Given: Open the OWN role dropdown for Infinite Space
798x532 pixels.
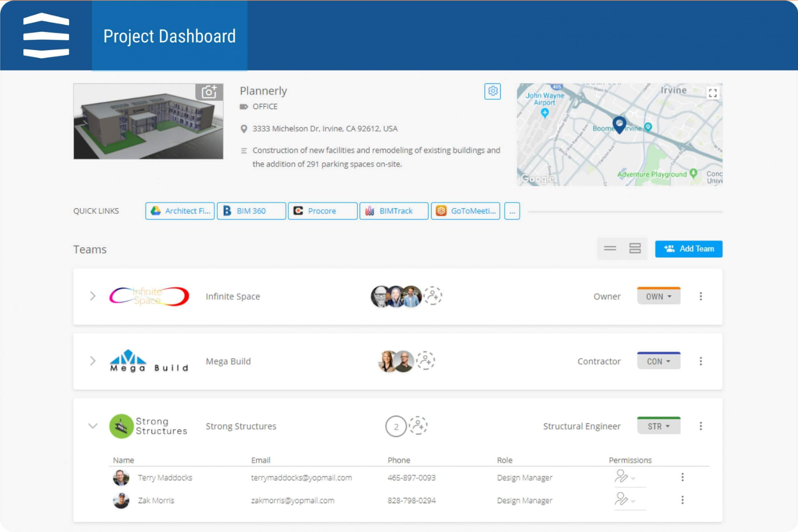Looking at the screenshot, I should point(658,296).
